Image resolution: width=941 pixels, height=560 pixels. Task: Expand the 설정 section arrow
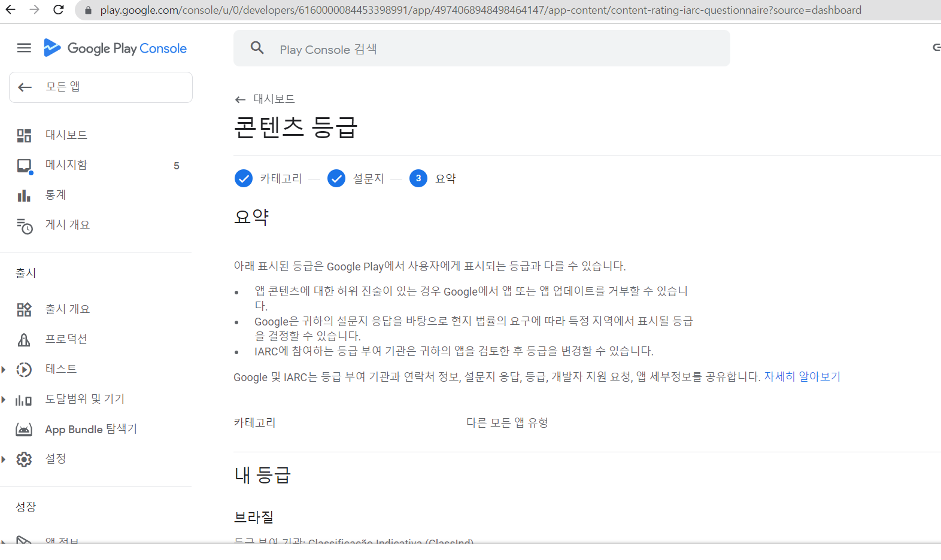coord(4,459)
